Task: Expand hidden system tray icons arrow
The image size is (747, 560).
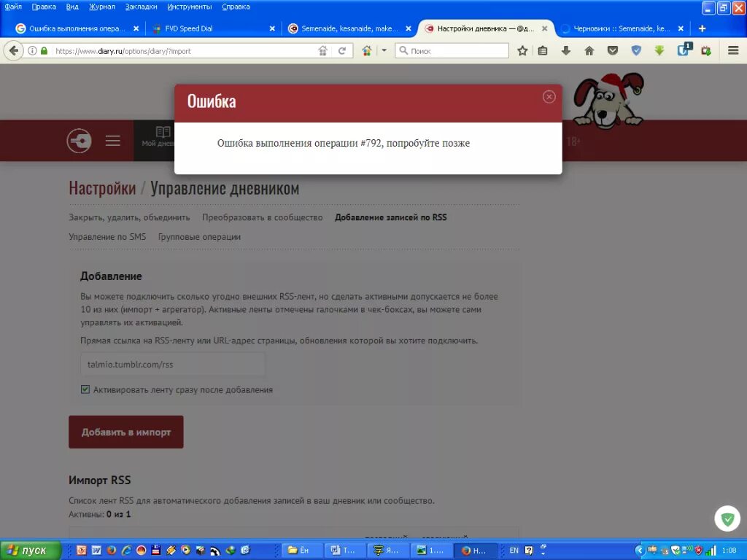Action: pos(639,551)
